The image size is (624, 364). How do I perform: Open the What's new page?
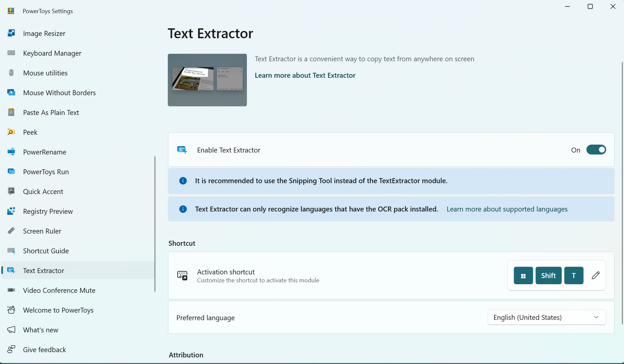(40, 329)
